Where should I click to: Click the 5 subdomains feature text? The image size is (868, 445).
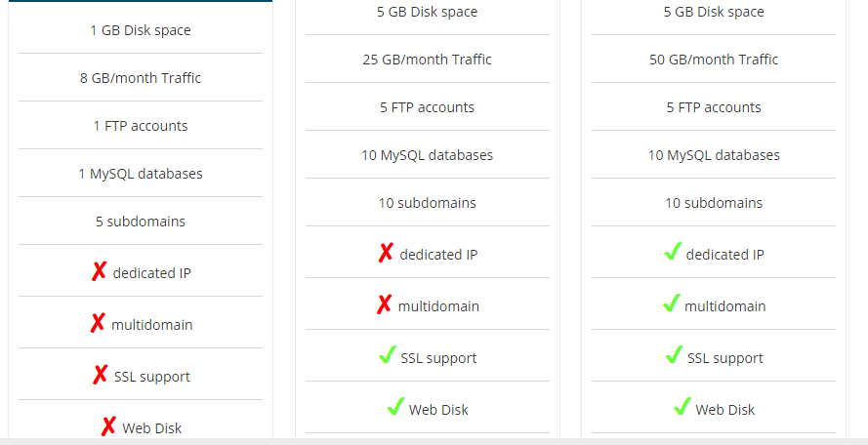(x=141, y=222)
